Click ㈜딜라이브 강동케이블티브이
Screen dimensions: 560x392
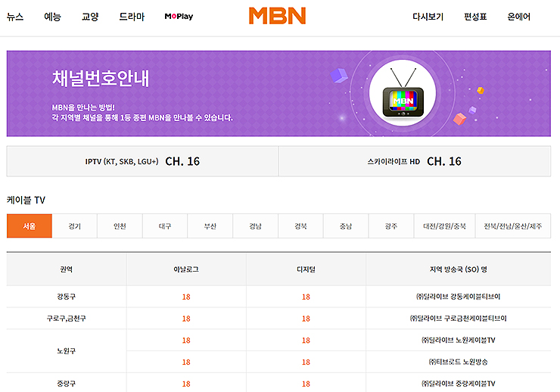(x=458, y=297)
